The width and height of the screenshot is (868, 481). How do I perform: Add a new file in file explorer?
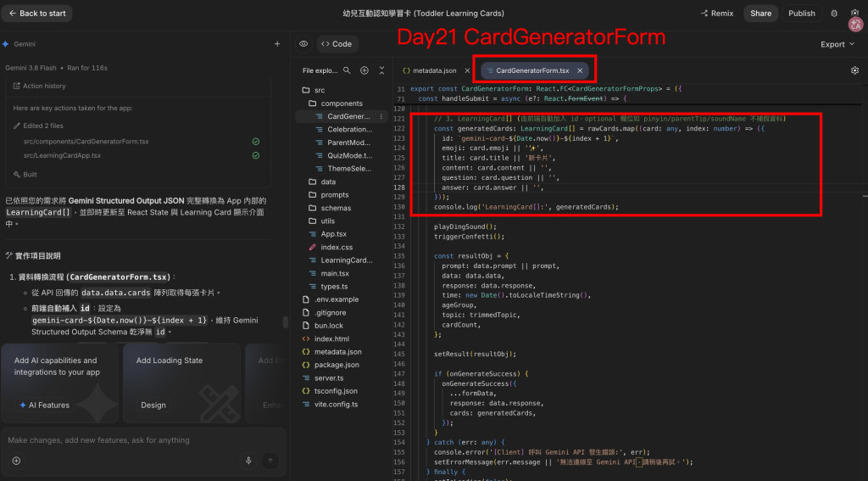[364, 70]
